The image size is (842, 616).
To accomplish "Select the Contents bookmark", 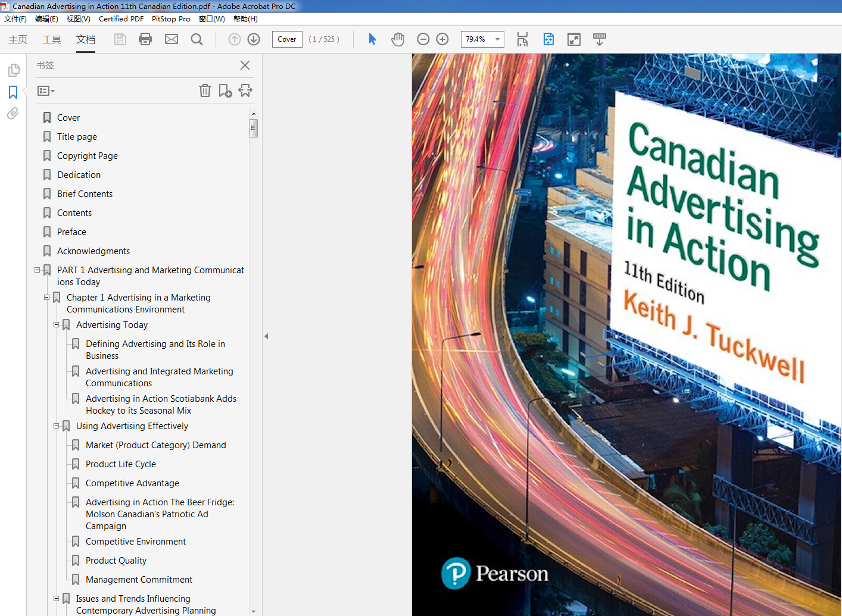I will [x=74, y=213].
